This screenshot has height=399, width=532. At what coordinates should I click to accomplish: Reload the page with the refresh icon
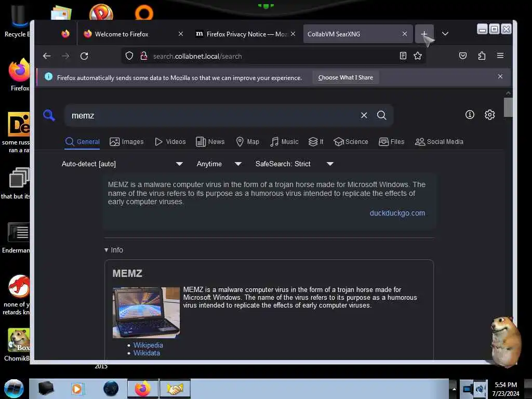84,56
